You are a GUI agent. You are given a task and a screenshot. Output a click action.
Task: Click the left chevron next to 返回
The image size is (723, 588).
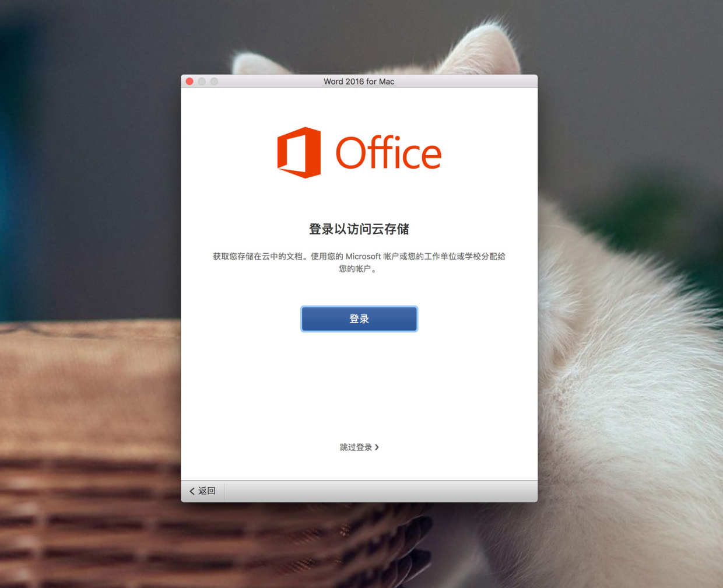point(192,491)
